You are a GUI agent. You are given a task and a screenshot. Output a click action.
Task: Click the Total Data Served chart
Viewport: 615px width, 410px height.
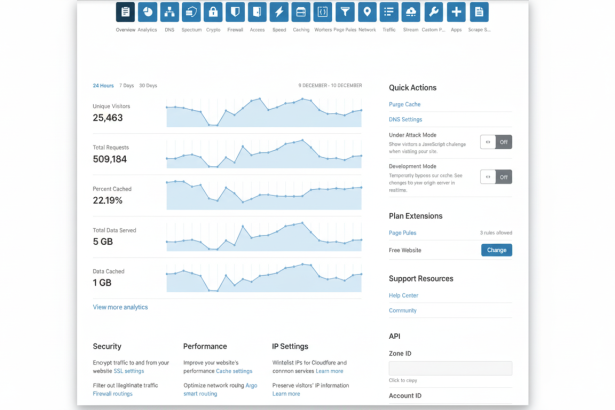(x=264, y=237)
